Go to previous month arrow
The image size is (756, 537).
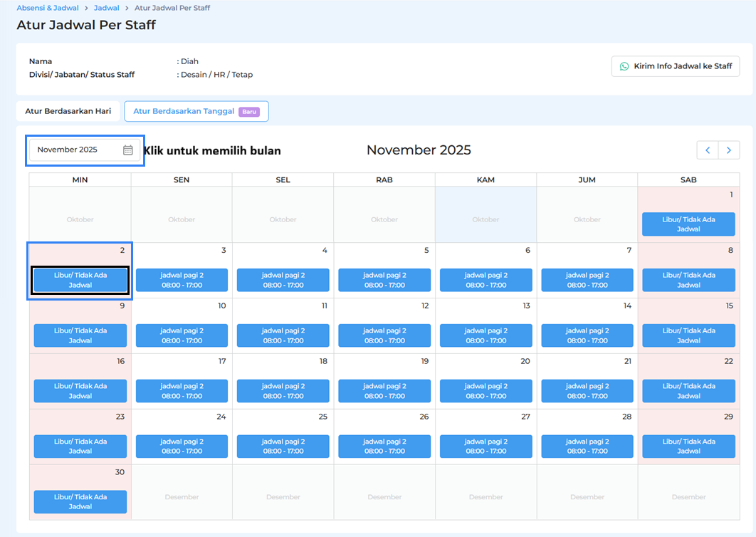point(708,150)
